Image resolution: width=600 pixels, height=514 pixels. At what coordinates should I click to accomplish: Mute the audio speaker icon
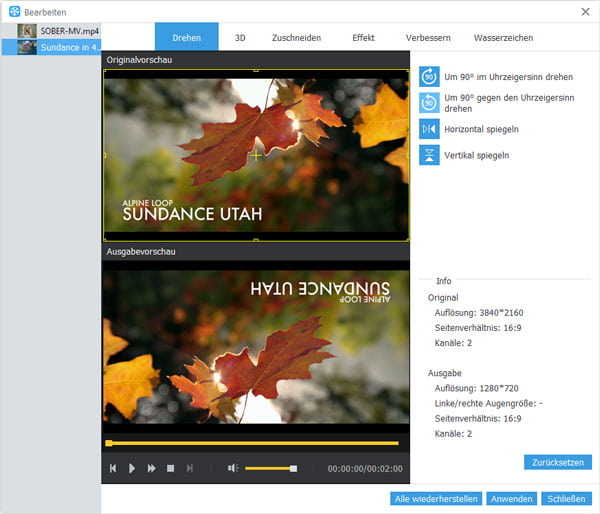pos(233,468)
